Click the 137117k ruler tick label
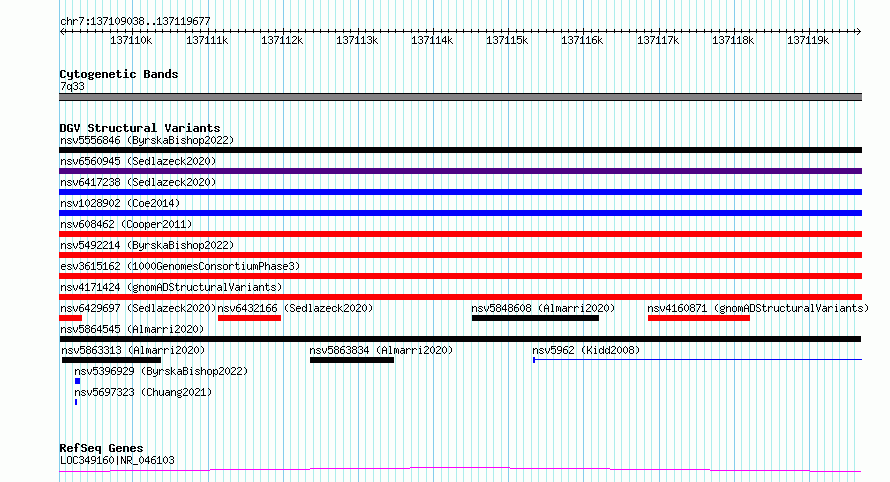890x482 pixels. [x=658, y=40]
